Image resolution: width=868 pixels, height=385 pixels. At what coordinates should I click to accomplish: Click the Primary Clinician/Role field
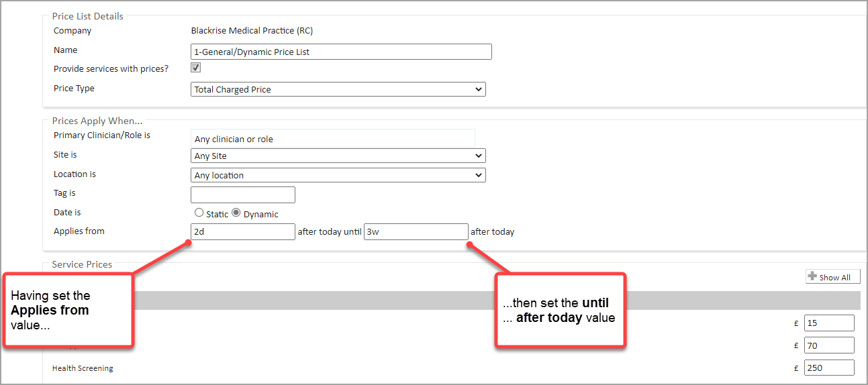(x=332, y=139)
